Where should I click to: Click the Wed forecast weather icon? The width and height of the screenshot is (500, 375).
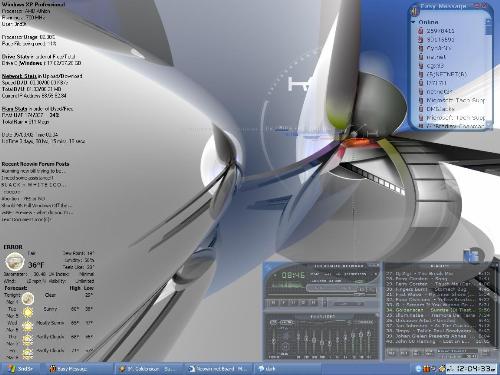click(x=28, y=326)
